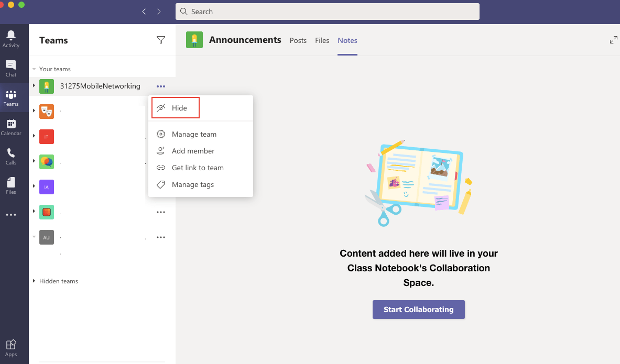Click inside the Search field
Viewport: 620px width, 364px height.
[x=327, y=11]
